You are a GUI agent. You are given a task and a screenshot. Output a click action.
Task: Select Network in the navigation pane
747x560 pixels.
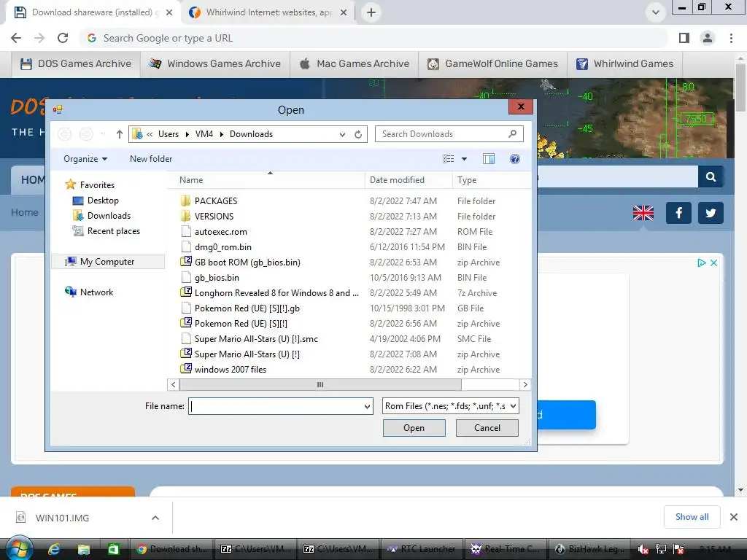tap(96, 292)
